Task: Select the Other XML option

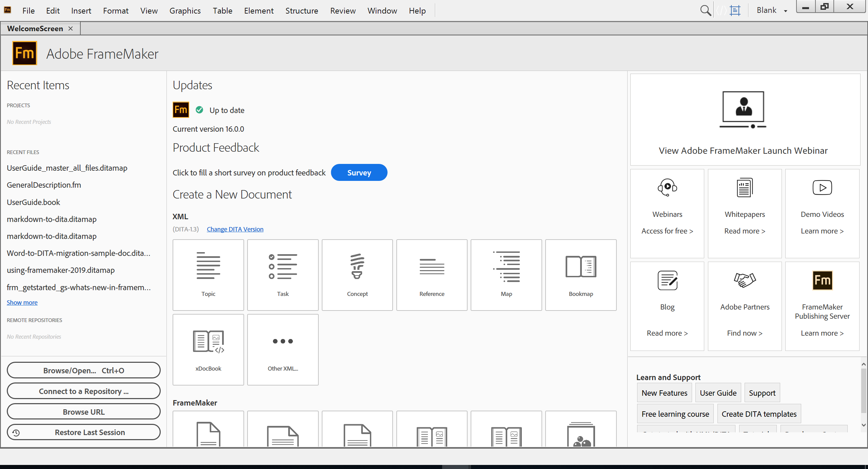Action: (282, 349)
